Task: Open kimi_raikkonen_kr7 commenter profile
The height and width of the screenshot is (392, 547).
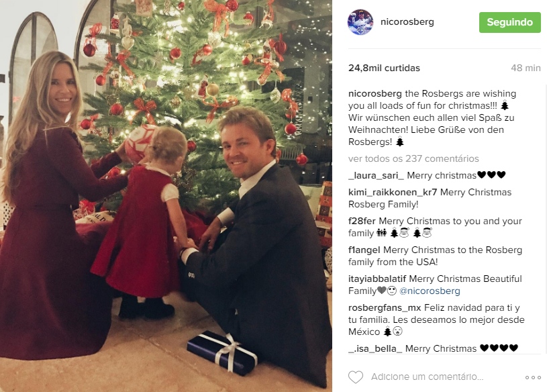Action: click(x=393, y=192)
